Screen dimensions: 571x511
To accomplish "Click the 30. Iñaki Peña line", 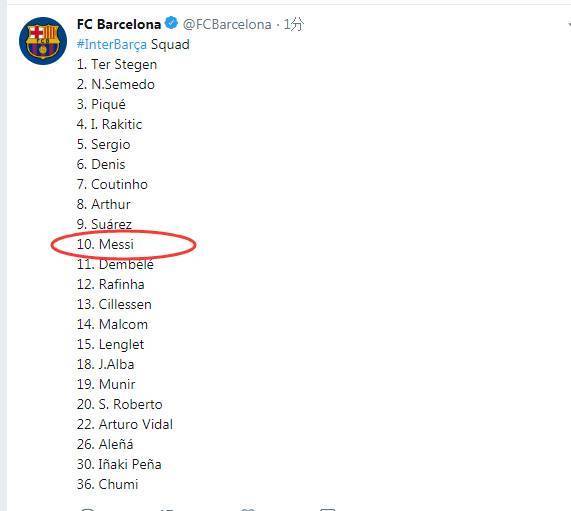I will 119,464.
